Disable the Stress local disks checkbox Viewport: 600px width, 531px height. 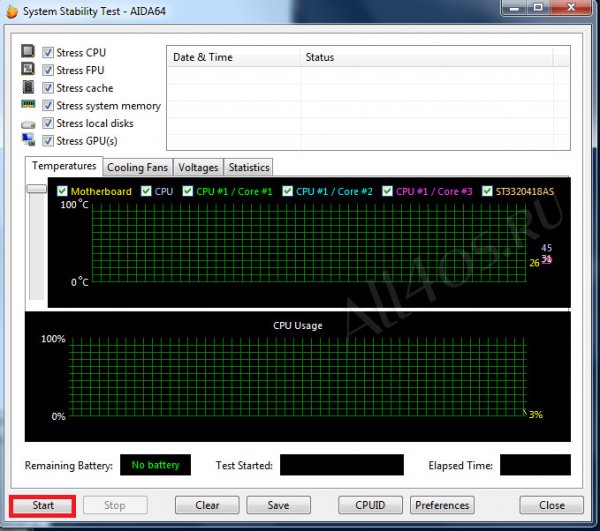(x=47, y=123)
